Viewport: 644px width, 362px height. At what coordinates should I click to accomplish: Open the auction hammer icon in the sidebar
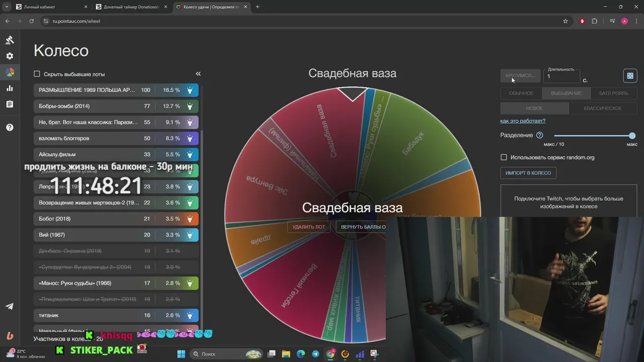[x=10, y=40]
